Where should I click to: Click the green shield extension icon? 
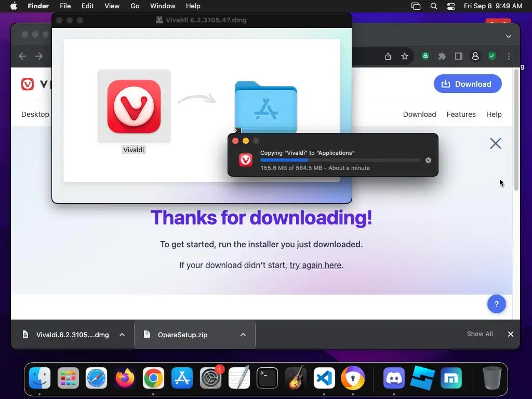tap(492, 56)
